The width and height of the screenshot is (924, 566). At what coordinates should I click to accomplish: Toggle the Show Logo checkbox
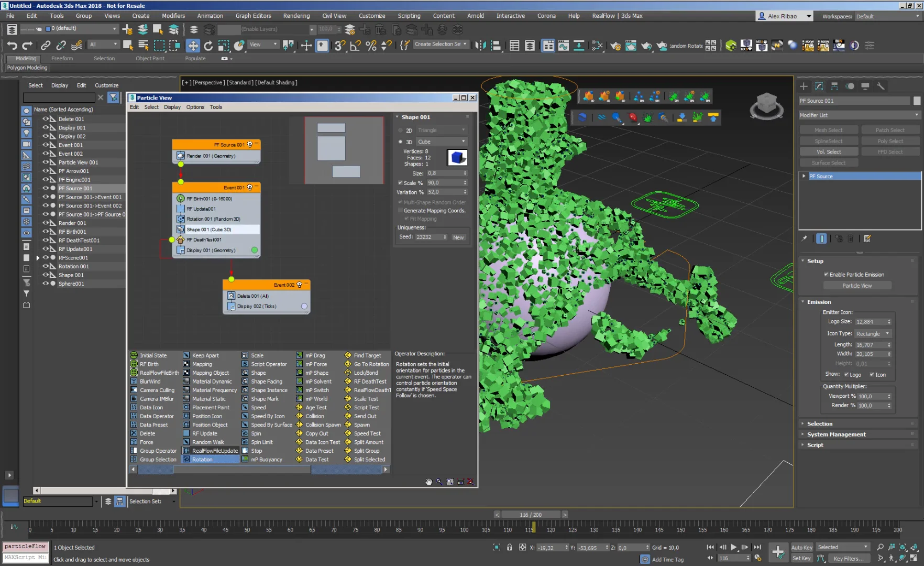(x=846, y=375)
